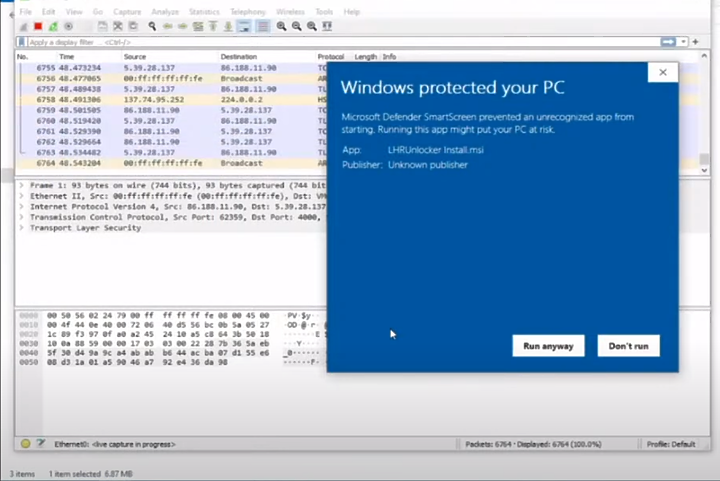Expand Transmission Control Protocol row

pos(22,217)
